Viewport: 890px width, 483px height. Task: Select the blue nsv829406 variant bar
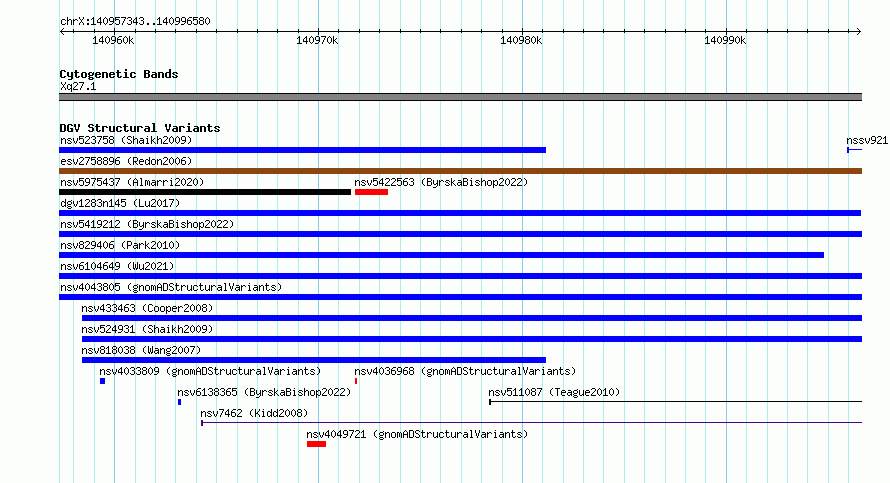point(442,255)
